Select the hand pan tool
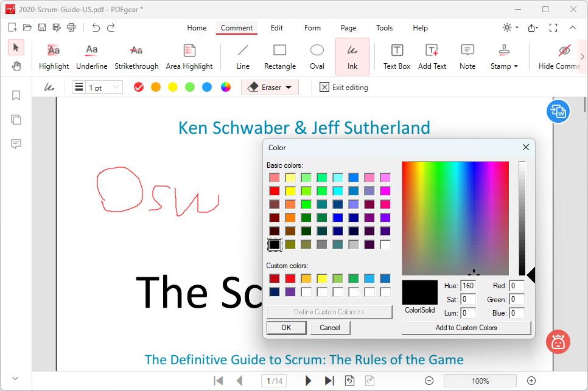Screen dimensions: 588x391 (16, 66)
